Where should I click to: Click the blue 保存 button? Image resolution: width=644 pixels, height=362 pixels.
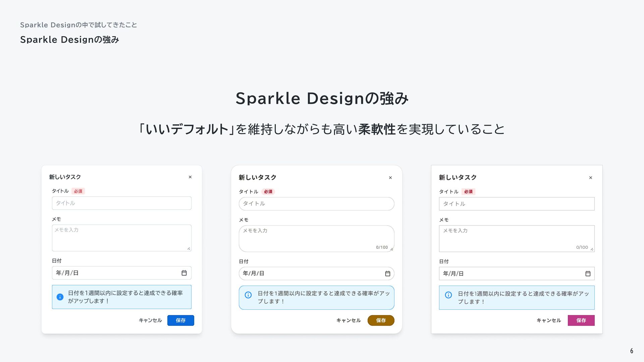tap(181, 320)
